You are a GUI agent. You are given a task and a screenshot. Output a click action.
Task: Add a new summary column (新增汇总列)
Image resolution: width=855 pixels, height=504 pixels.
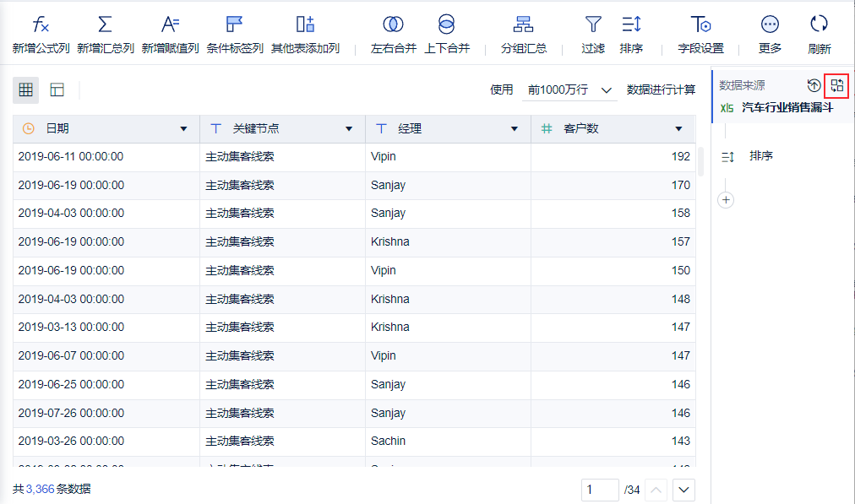[106, 35]
